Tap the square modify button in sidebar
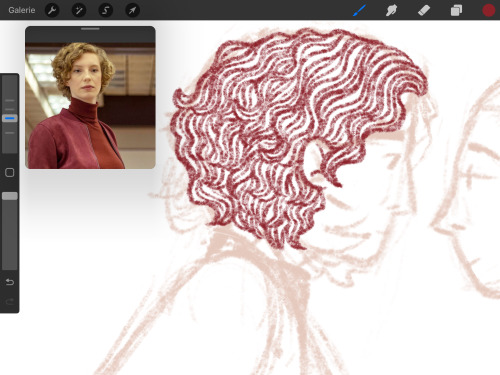500x375 pixels. pyautogui.click(x=10, y=172)
